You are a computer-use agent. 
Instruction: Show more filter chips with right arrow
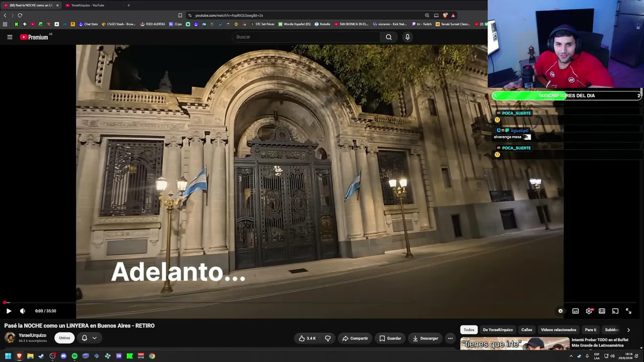628,330
